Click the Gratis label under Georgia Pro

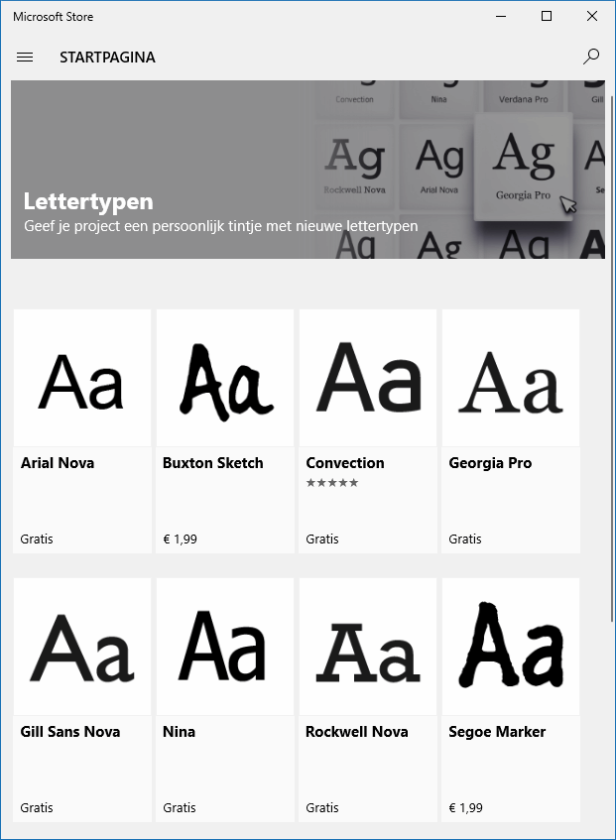(x=465, y=539)
